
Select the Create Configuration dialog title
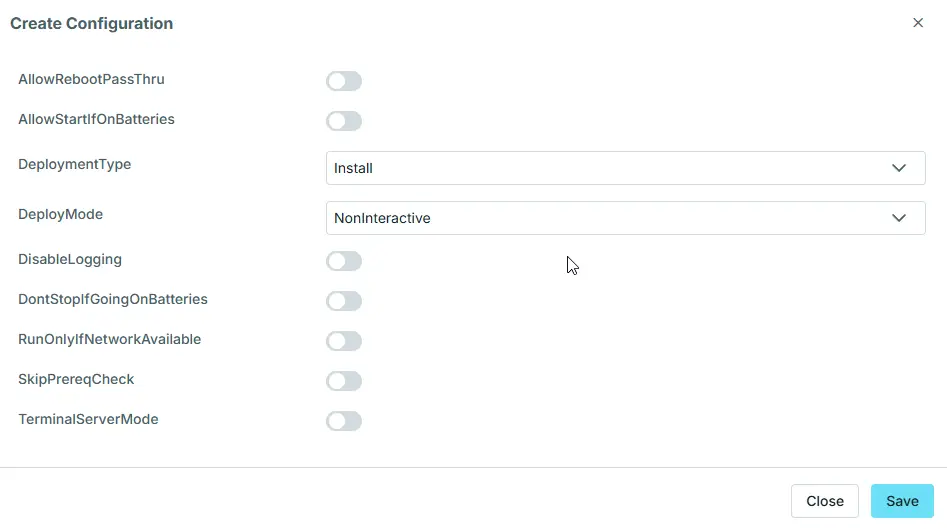point(91,24)
